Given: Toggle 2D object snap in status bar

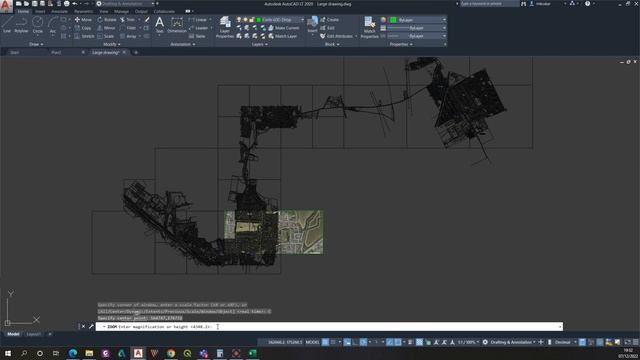Looking at the screenshot, I should pyautogui.click(x=398, y=342).
